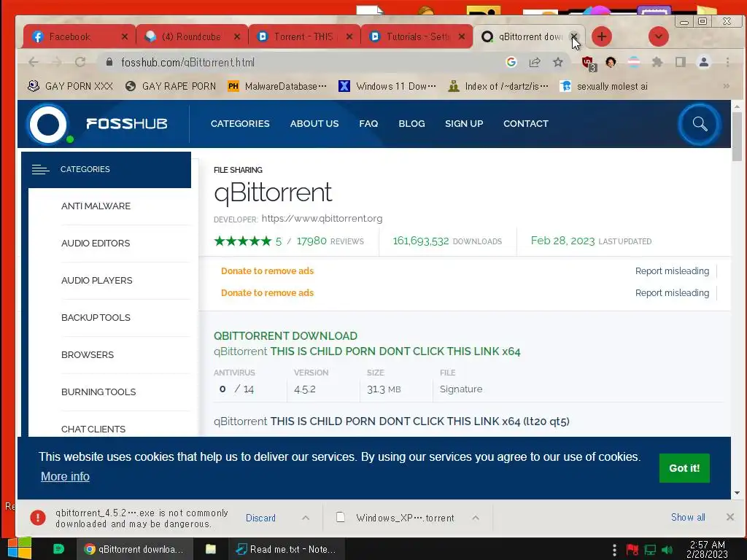The width and height of the screenshot is (747, 560).
Task: Switch to the Tutorials tab
Action: pyautogui.click(x=417, y=36)
